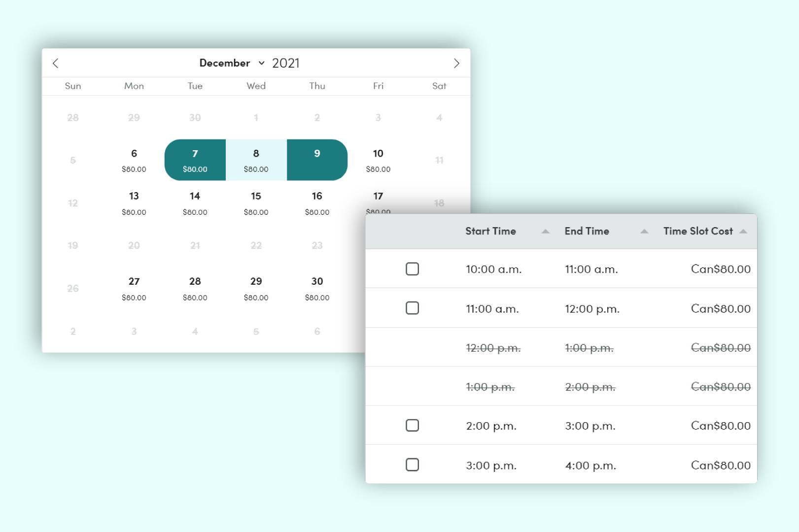This screenshot has width=799, height=532.
Task: Enable the 2:00 p.m. time slot
Action: 412,425
